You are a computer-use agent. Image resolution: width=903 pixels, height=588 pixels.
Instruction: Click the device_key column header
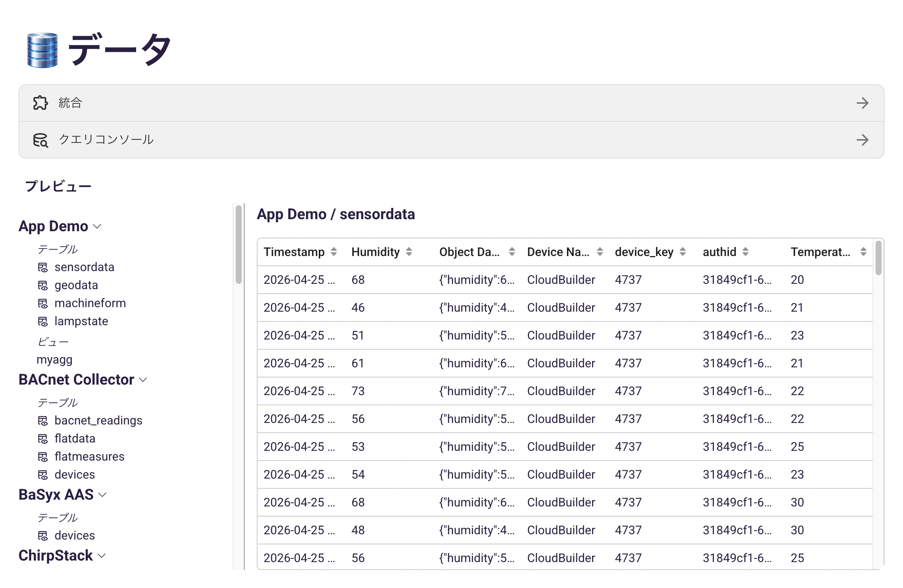coord(644,252)
